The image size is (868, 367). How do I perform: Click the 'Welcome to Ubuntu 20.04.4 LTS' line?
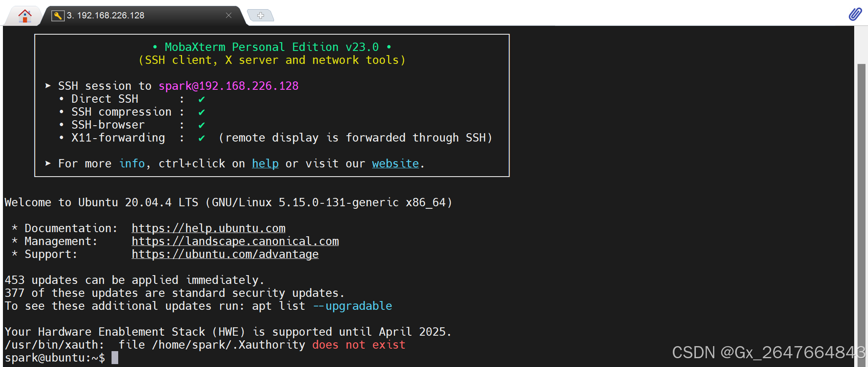click(228, 202)
